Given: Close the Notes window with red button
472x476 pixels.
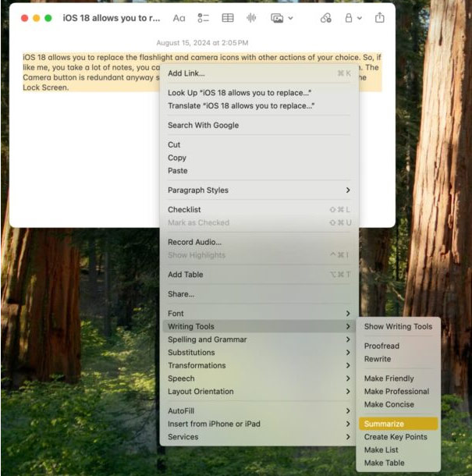Looking at the screenshot, I should 25,18.
